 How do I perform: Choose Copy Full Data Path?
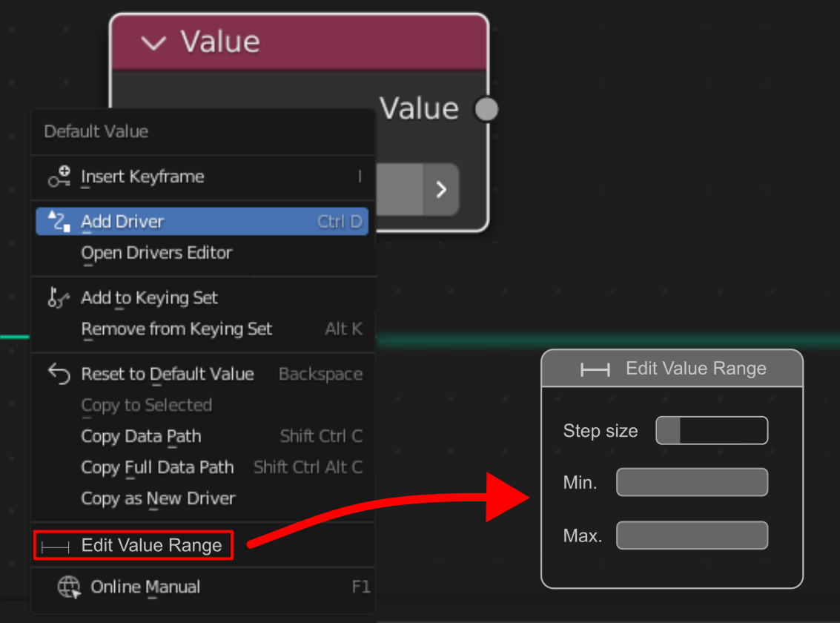coord(202,468)
